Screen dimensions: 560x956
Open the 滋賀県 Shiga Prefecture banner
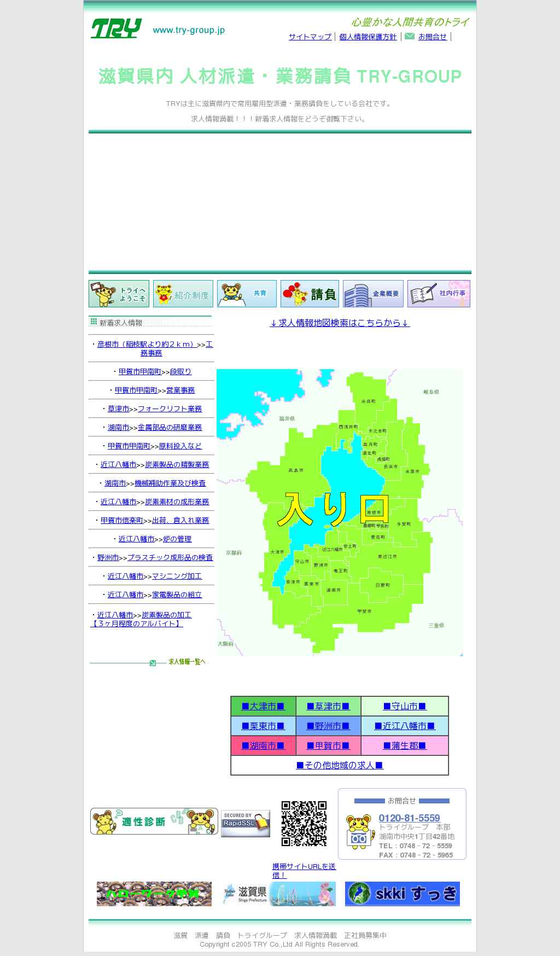coord(279,894)
